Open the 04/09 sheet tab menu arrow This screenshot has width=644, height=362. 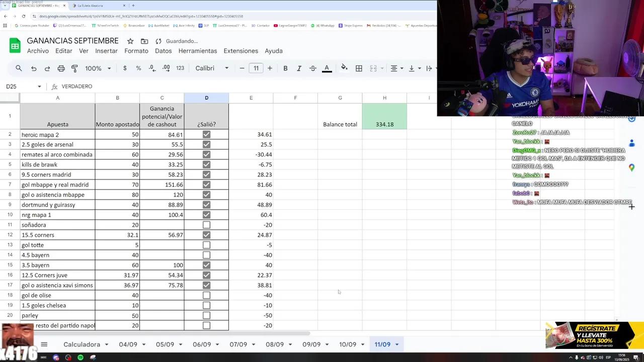click(143, 344)
